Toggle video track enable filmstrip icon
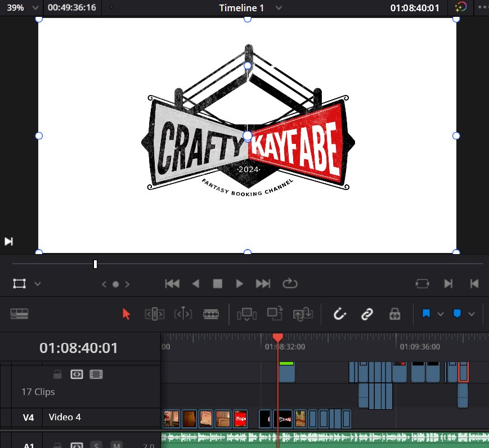Image resolution: width=489 pixels, height=448 pixels. coord(96,374)
